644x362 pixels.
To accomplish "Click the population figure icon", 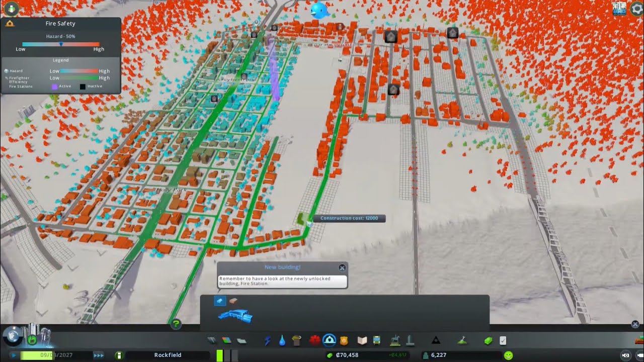I will [x=425, y=355].
